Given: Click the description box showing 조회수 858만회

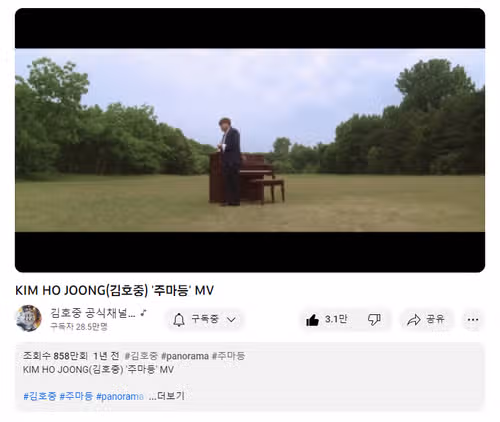Looking at the screenshot, I should 250,377.
